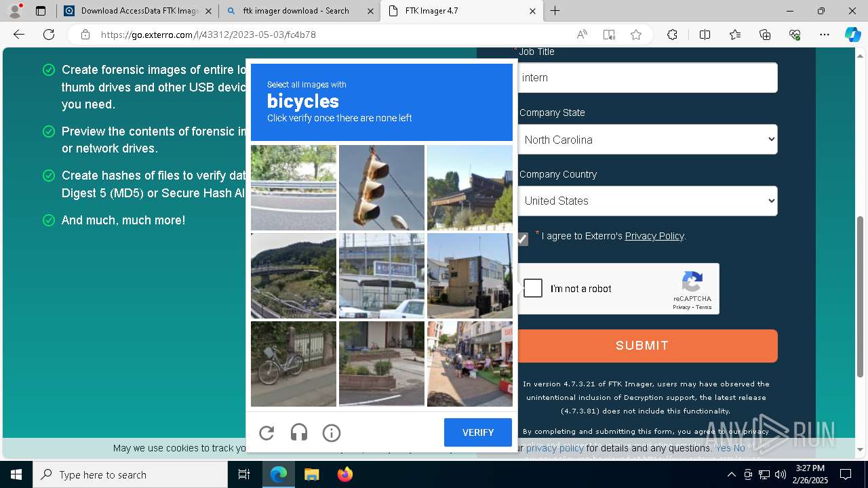Add this page to favorites
The image size is (868, 488).
(x=636, y=35)
